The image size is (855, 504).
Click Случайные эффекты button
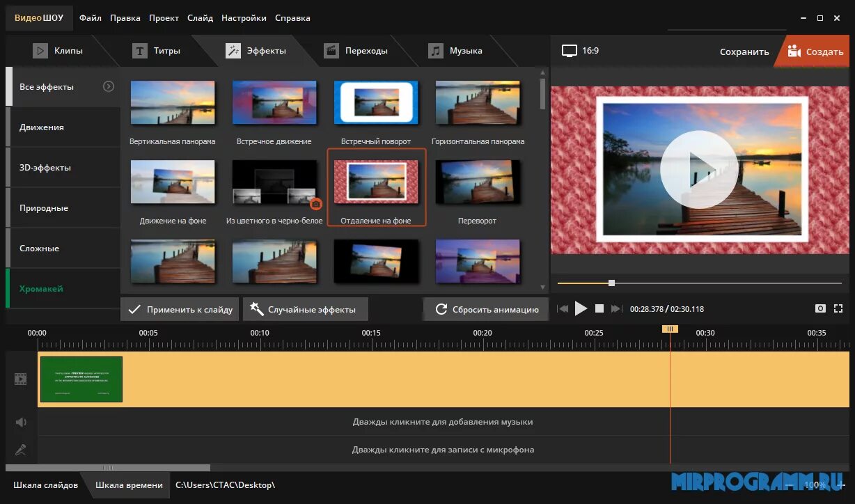click(305, 309)
